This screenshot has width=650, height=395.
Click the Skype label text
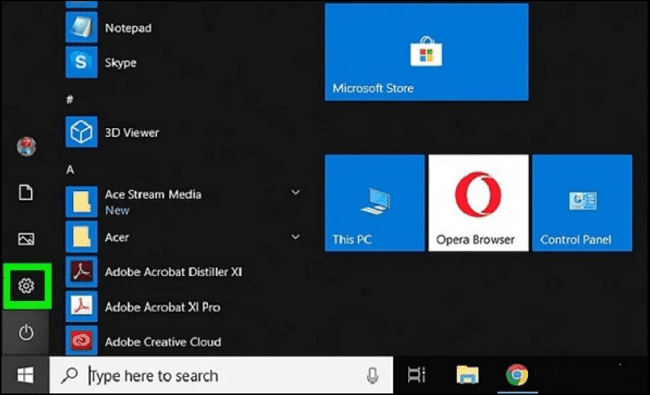(121, 63)
